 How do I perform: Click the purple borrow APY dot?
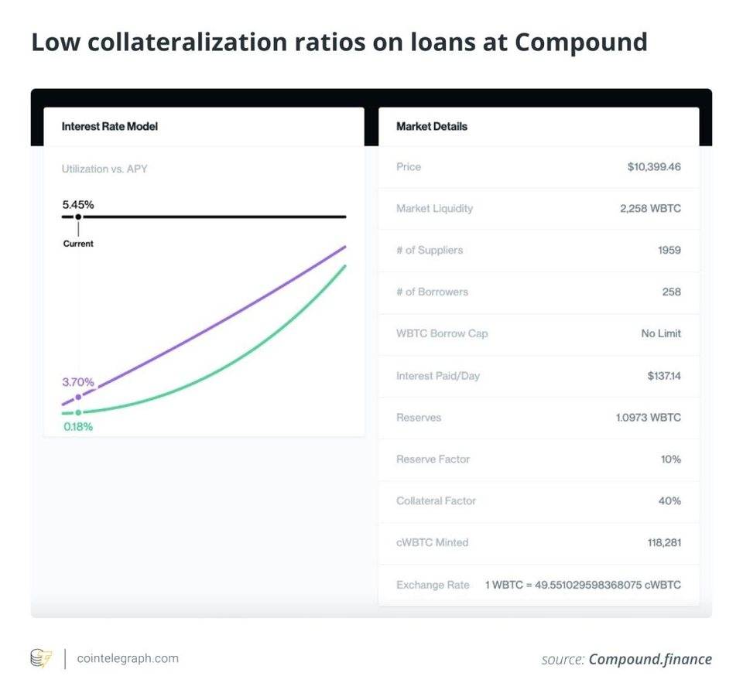pos(78,397)
